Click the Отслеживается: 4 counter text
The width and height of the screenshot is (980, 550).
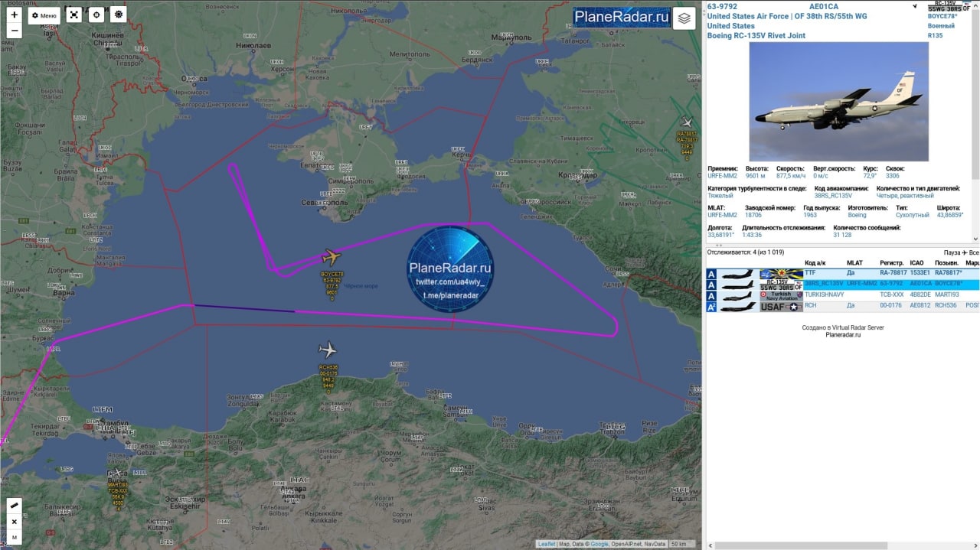(746, 252)
